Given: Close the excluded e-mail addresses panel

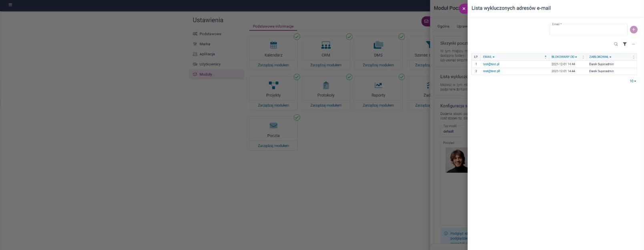Looking at the screenshot, I should 464,8.
